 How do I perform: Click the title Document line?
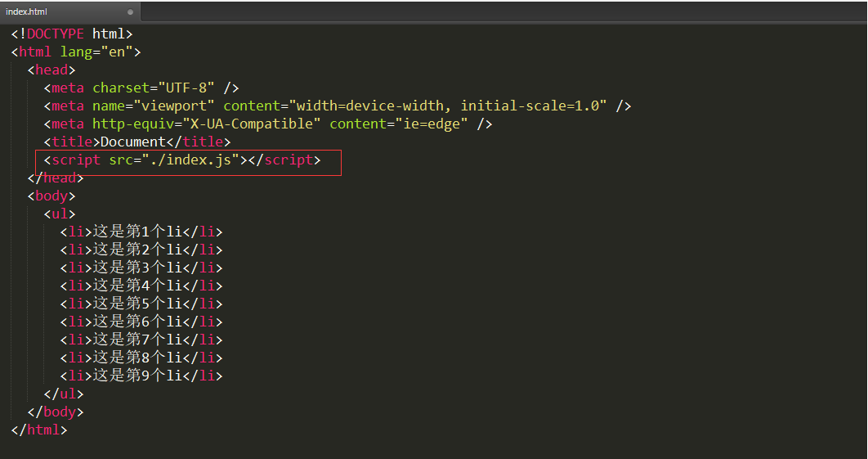coord(137,142)
